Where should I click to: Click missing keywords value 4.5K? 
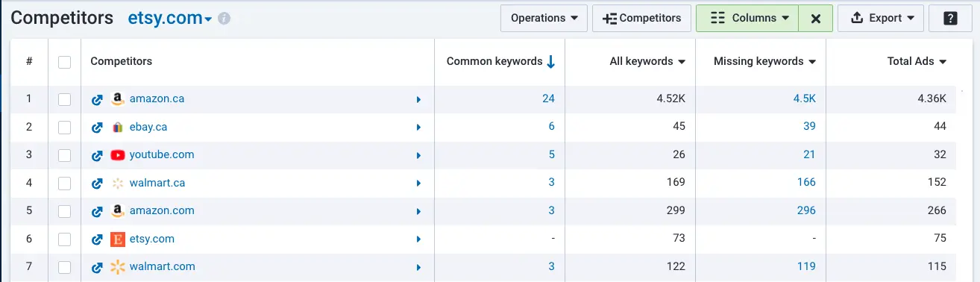click(805, 98)
